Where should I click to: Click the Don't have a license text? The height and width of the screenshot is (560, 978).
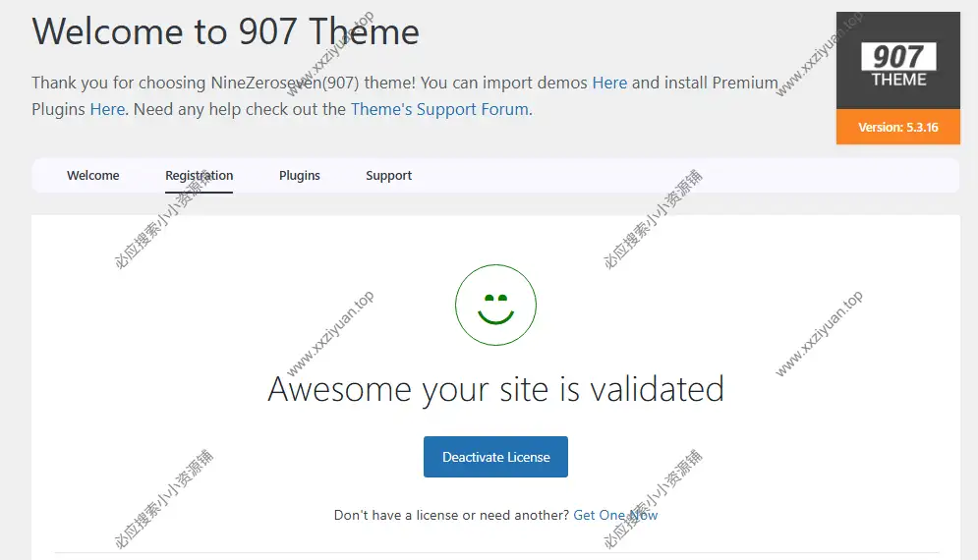tap(451, 515)
